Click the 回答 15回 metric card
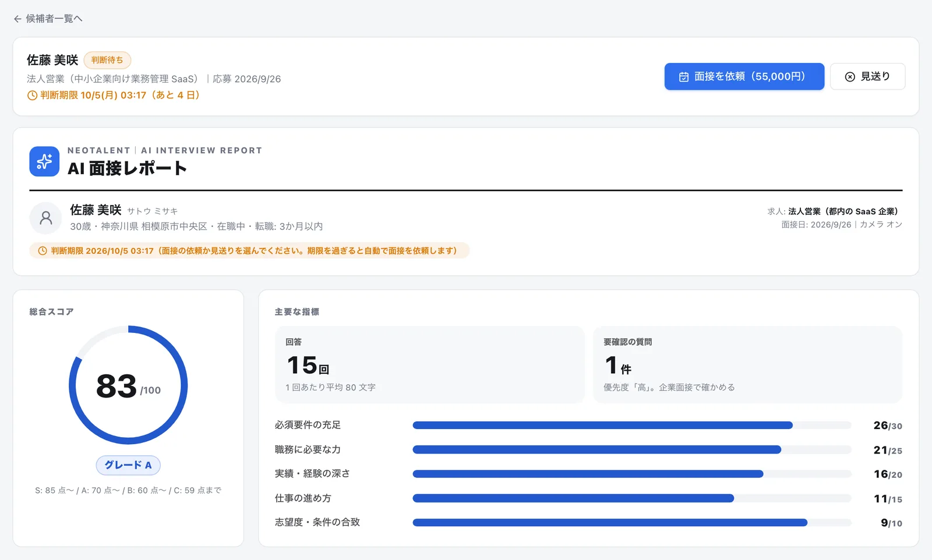The height and width of the screenshot is (560, 932). [430, 364]
